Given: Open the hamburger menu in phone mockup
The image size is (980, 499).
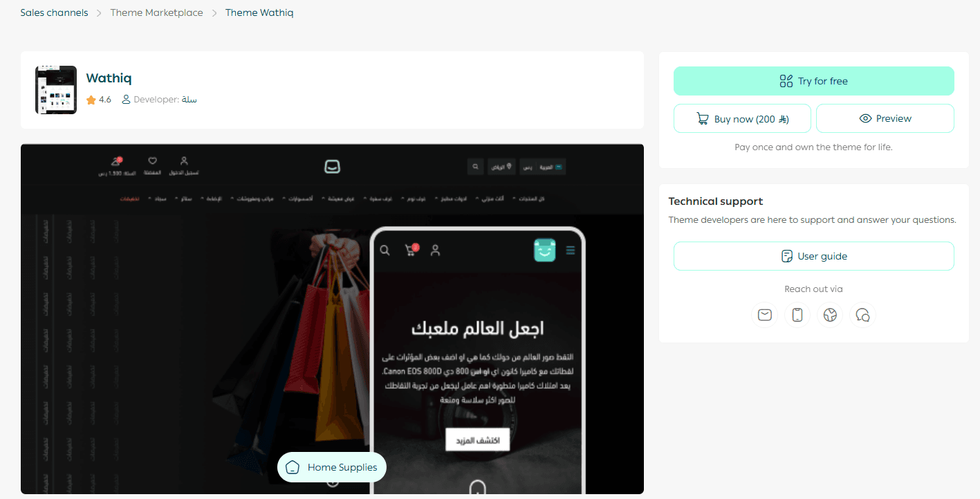Looking at the screenshot, I should click(571, 250).
